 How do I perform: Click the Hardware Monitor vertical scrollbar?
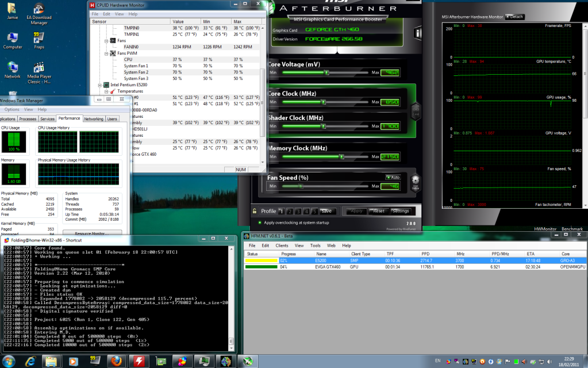click(263, 103)
